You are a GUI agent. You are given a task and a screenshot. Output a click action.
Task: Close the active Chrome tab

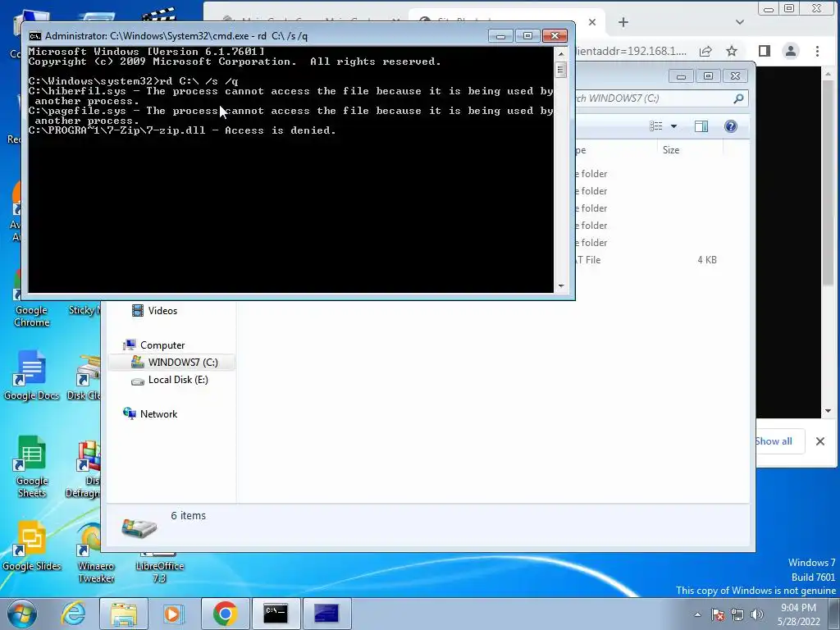(592, 22)
